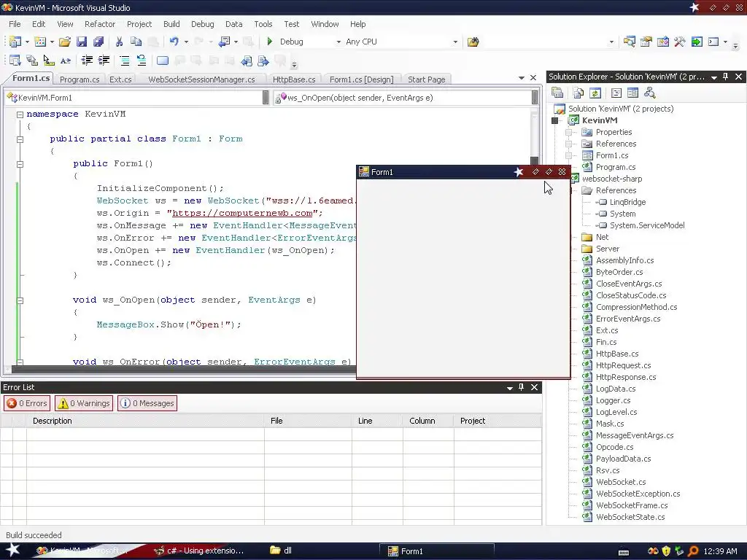Viewport: 747px width, 560px height.
Task: Switch to Form1 in the taskbar
Action: coord(436,551)
